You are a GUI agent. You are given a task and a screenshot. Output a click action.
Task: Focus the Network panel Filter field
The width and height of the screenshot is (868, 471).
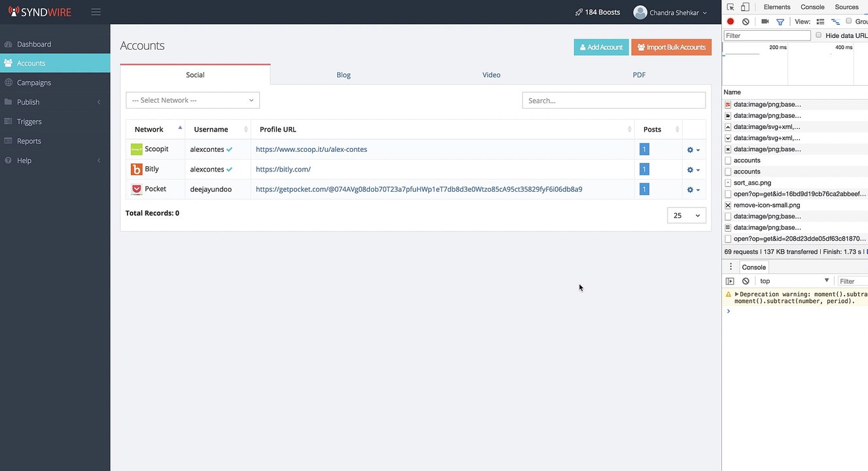tap(767, 35)
